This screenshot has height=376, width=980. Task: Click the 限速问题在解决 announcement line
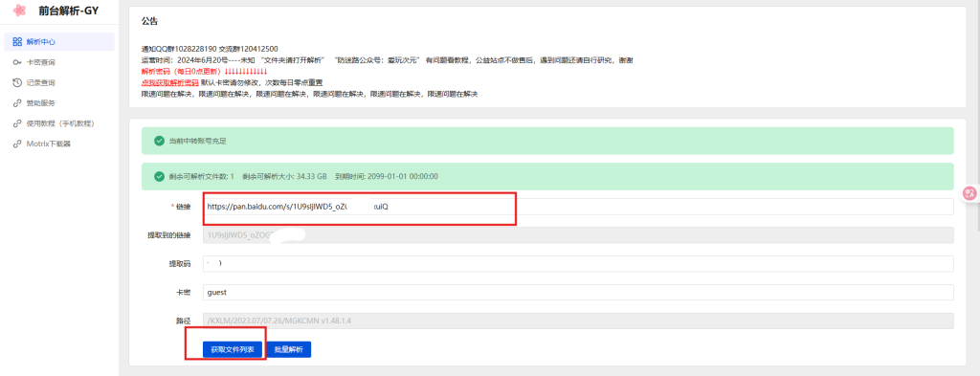coord(309,94)
